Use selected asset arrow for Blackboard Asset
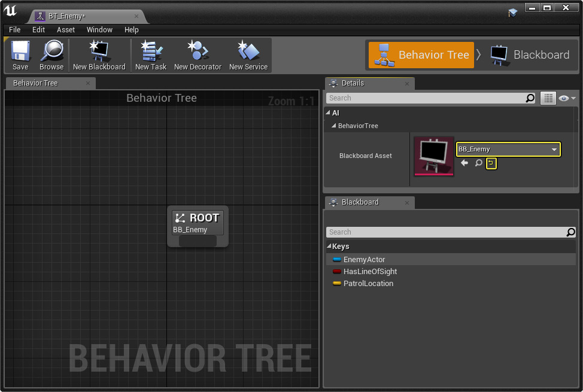Image resolution: width=583 pixels, height=392 pixels. (x=464, y=163)
